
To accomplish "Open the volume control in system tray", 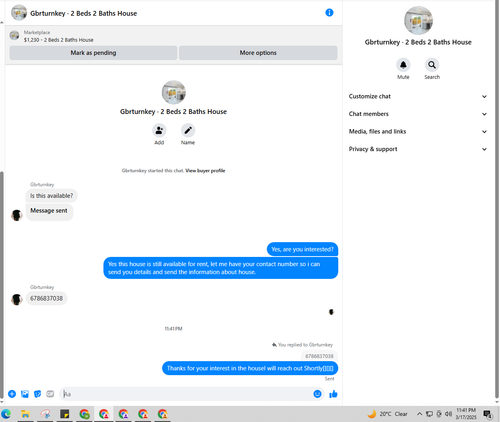I will point(448,414).
